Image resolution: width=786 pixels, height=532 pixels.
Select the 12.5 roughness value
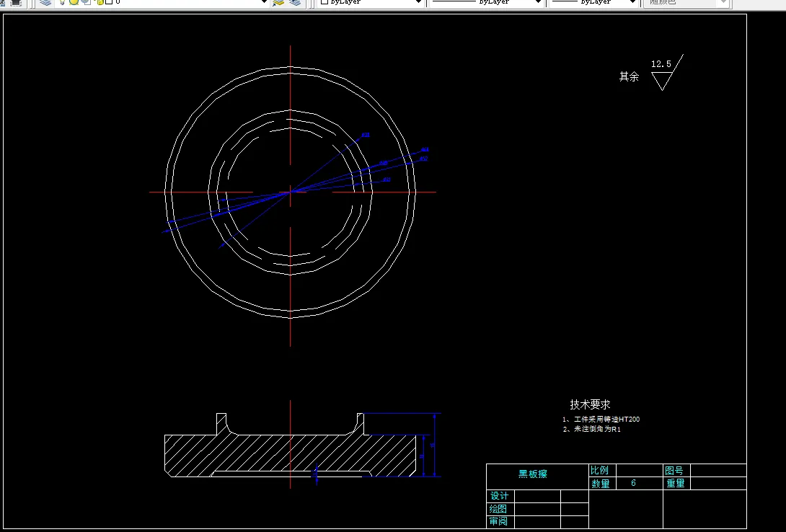(661, 64)
